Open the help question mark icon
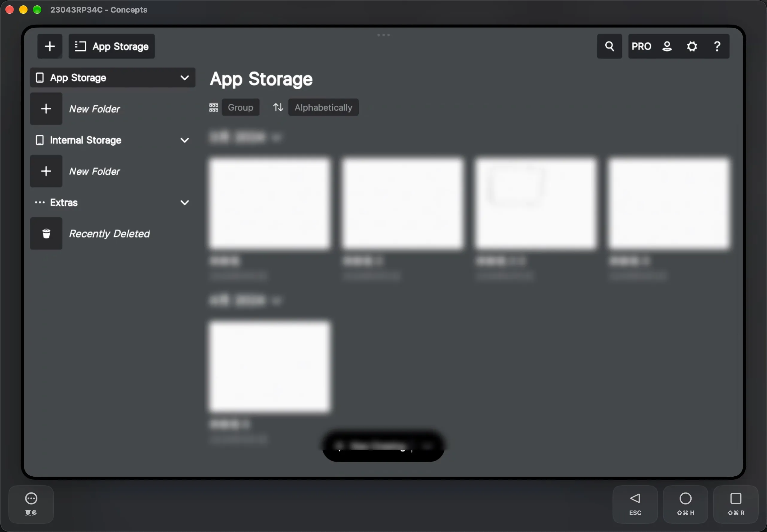 tap(717, 46)
